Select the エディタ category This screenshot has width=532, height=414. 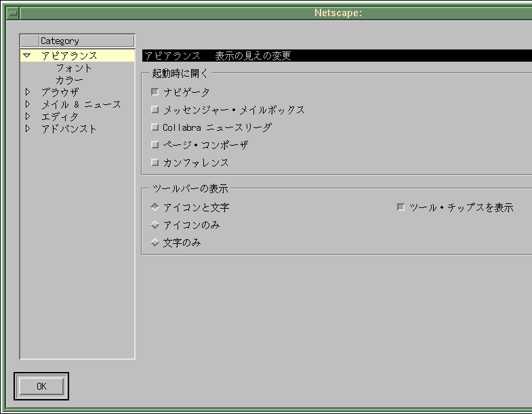pos(60,117)
